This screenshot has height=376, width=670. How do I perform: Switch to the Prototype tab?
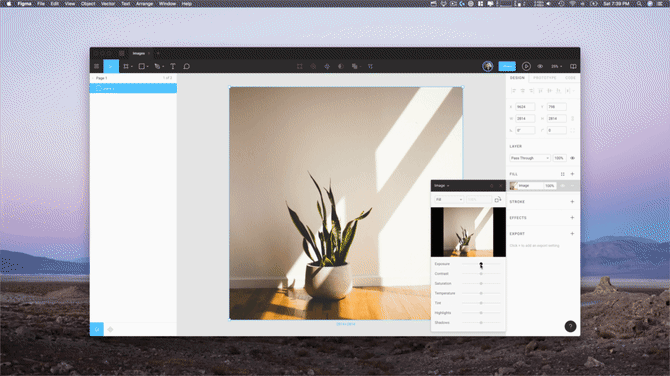click(x=544, y=78)
